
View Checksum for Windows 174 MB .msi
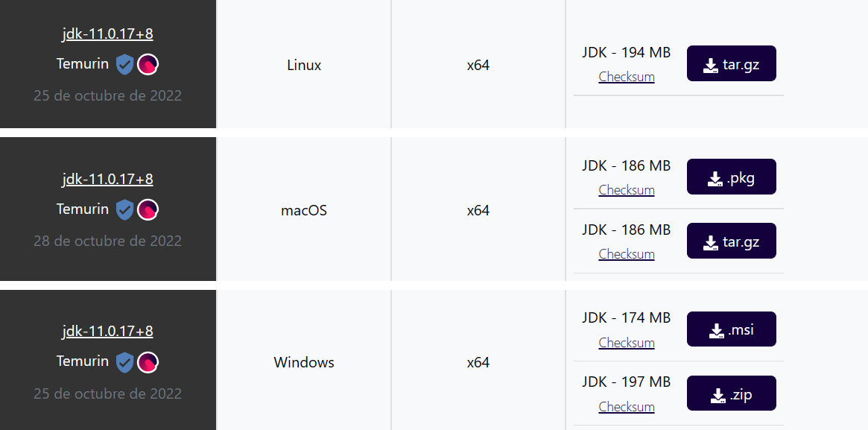click(x=627, y=343)
